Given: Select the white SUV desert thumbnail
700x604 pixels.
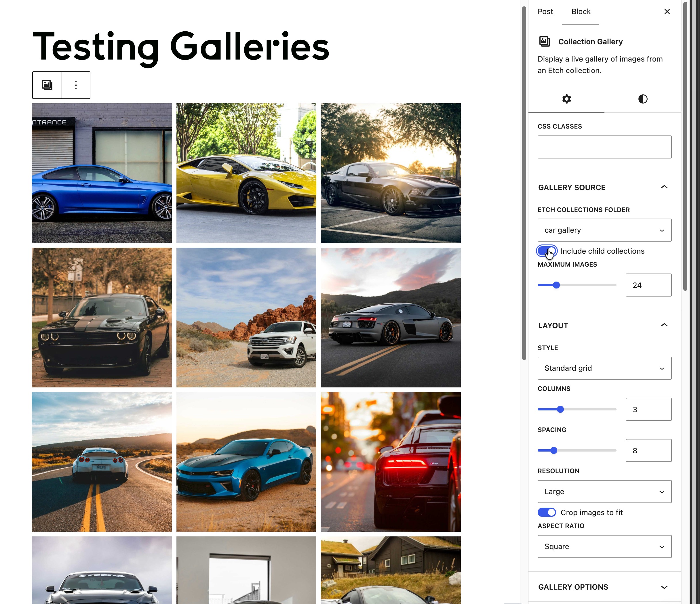Looking at the screenshot, I should pyautogui.click(x=246, y=318).
